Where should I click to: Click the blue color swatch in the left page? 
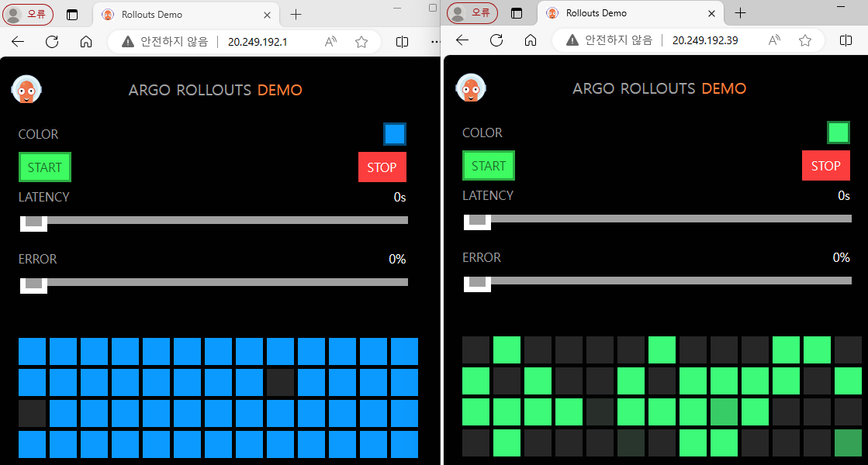(395, 134)
